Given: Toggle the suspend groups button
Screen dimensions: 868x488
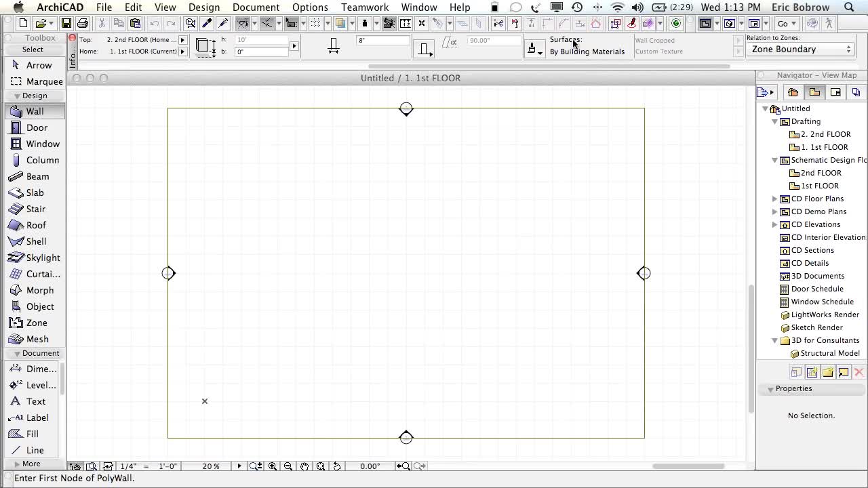Looking at the screenshot, I should [389, 23].
